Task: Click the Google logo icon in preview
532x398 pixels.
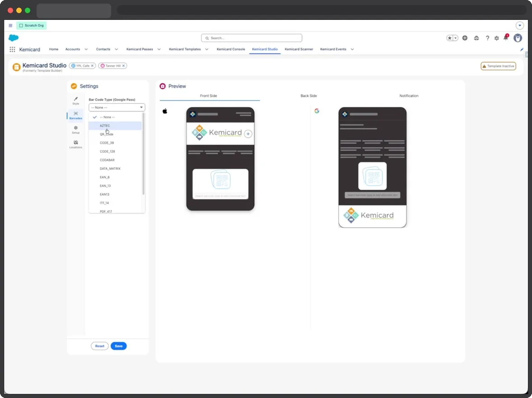Action: [317, 111]
